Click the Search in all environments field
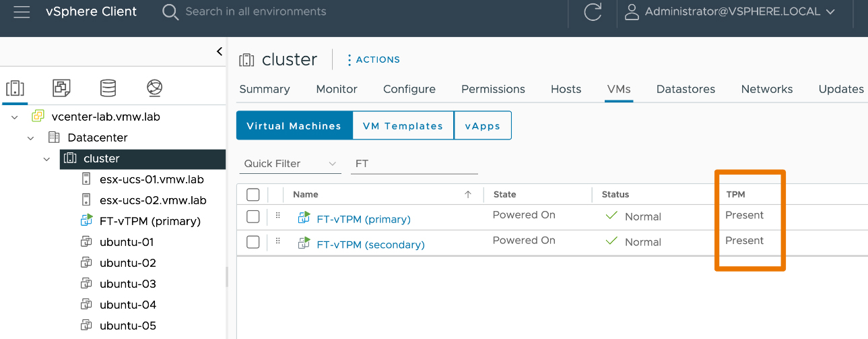 pos(256,11)
